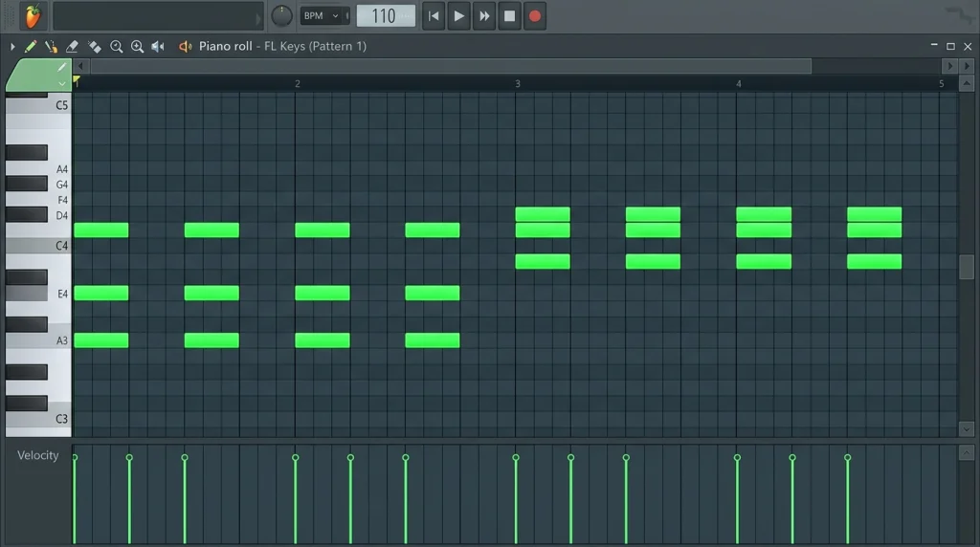This screenshot has width=980, height=547.
Task: Click the velocity handle at bar 4 start
Action: tap(737, 458)
